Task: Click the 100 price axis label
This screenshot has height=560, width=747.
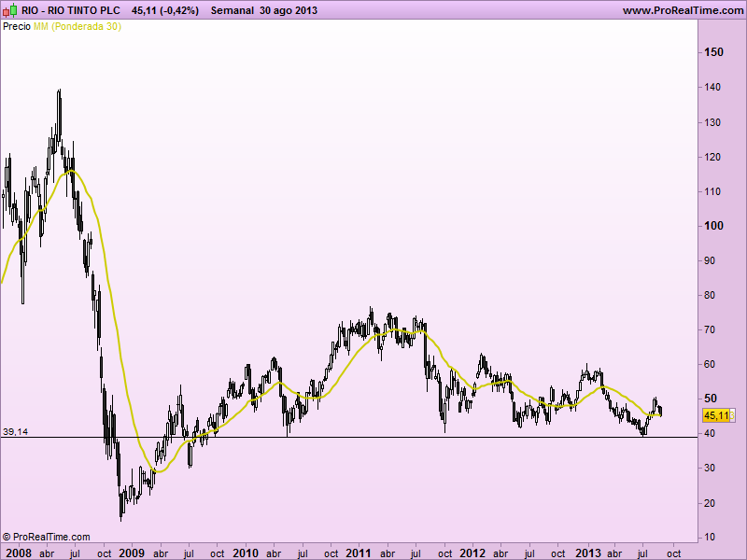Action: (713, 226)
